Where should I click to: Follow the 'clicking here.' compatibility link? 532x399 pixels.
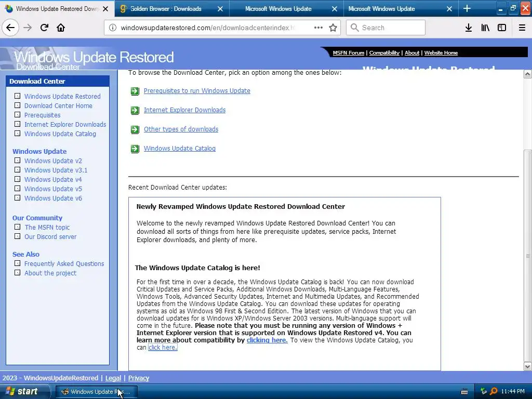point(267,340)
